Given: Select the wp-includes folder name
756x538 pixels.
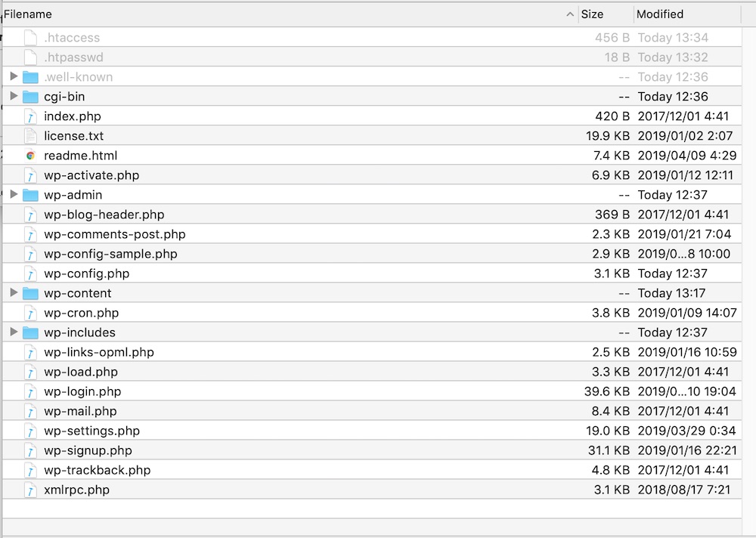Looking at the screenshot, I should [79, 332].
